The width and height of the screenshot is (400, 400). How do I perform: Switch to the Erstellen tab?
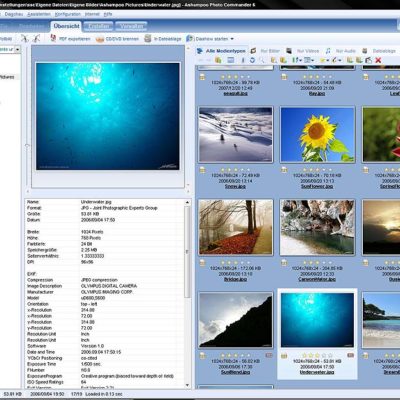pos(98,26)
